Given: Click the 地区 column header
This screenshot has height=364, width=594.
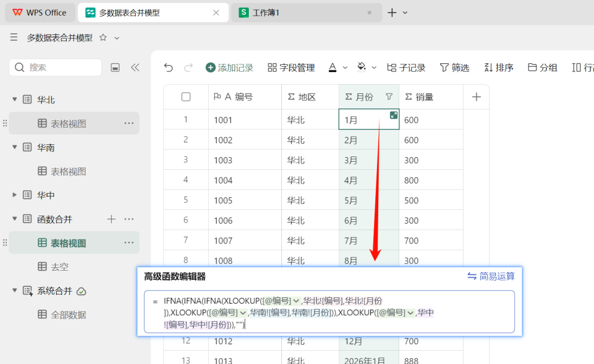Looking at the screenshot, I should [x=310, y=97].
